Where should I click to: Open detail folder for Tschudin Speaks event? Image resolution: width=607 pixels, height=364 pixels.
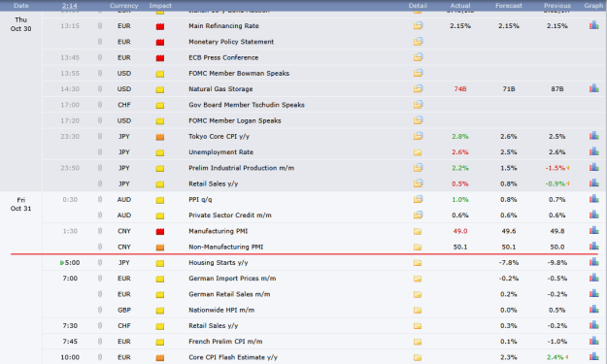418,105
